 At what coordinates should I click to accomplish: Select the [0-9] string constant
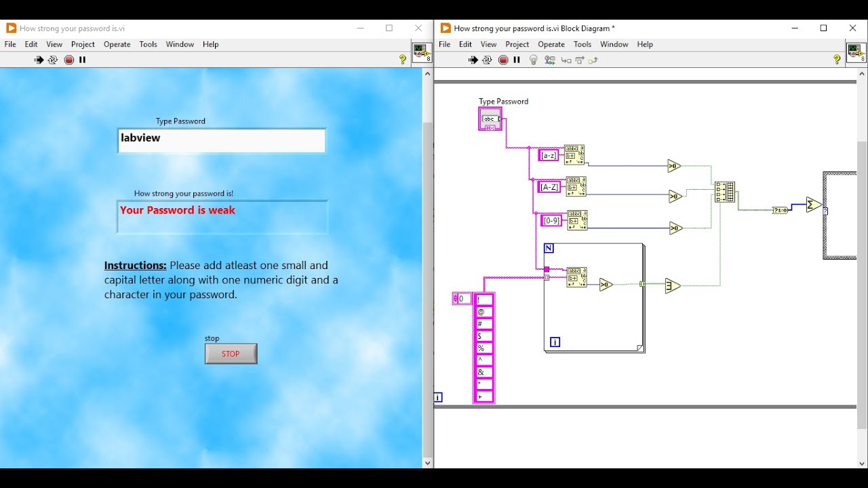551,220
